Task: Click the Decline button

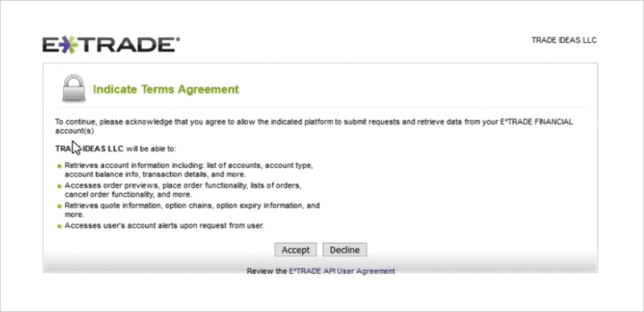Action: tap(345, 249)
